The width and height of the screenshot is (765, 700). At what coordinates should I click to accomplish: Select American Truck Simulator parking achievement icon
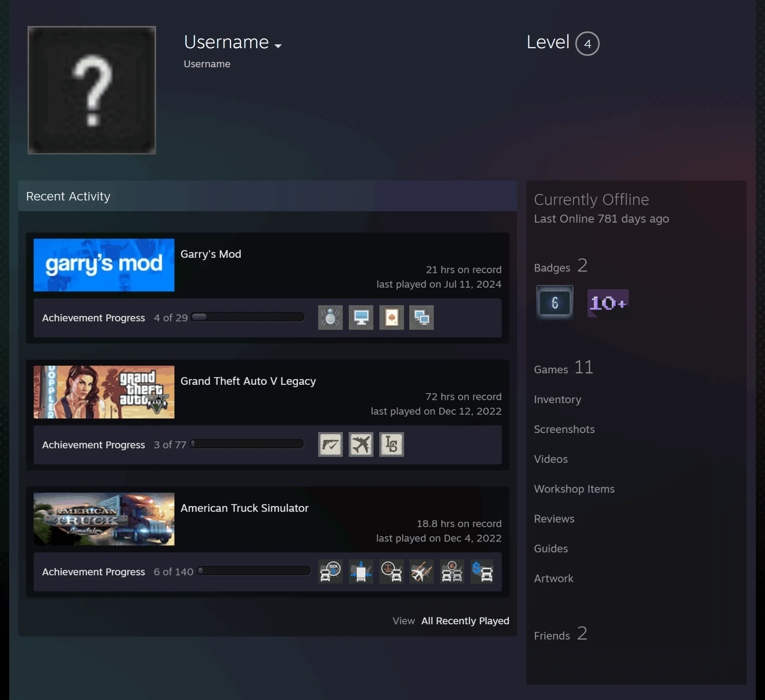point(361,571)
